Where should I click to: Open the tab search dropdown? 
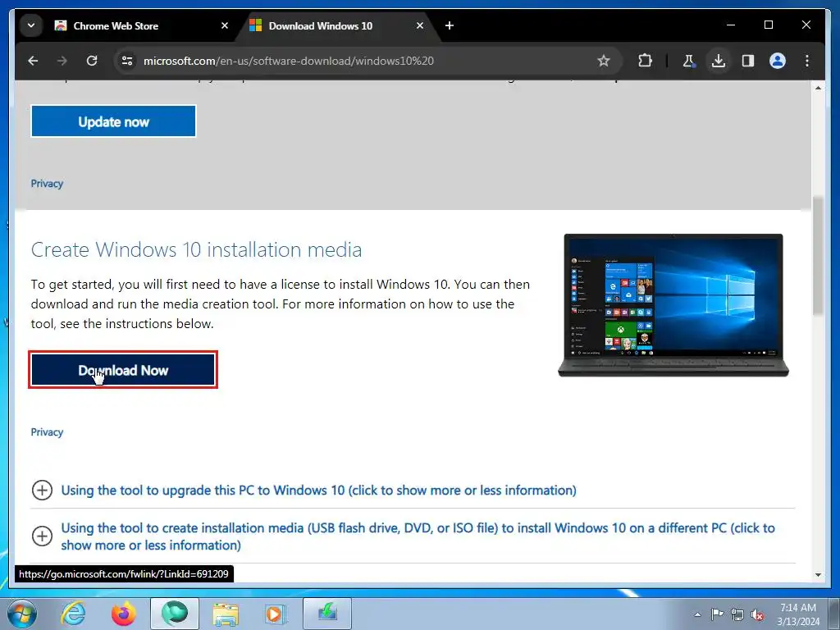coord(31,25)
